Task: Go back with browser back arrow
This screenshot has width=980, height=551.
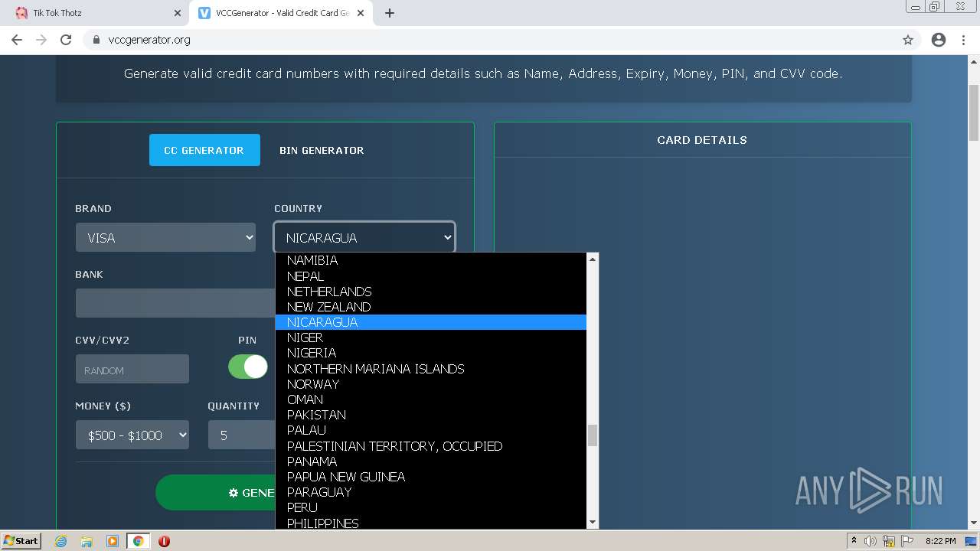Action: (x=17, y=40)
